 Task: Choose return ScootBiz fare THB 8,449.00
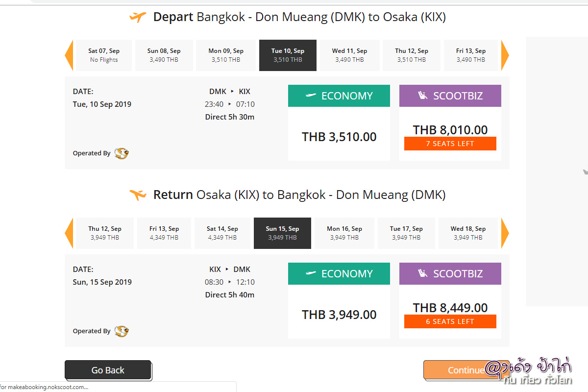coord(450,308)
